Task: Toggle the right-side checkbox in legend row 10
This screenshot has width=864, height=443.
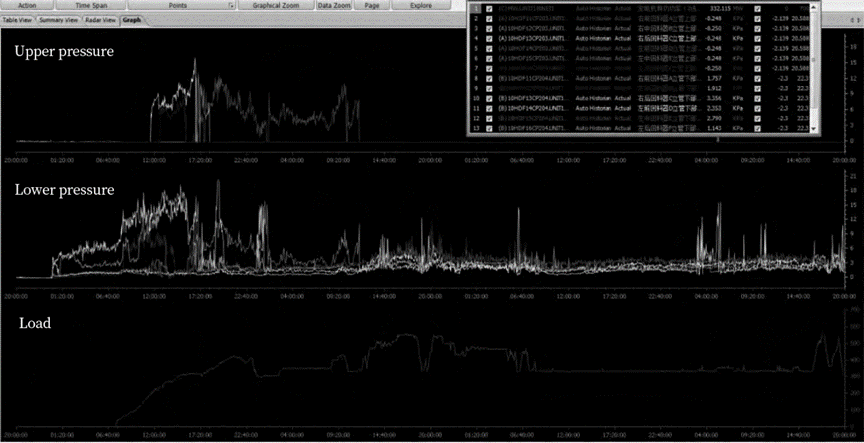Action: click(x=757, y=98)
